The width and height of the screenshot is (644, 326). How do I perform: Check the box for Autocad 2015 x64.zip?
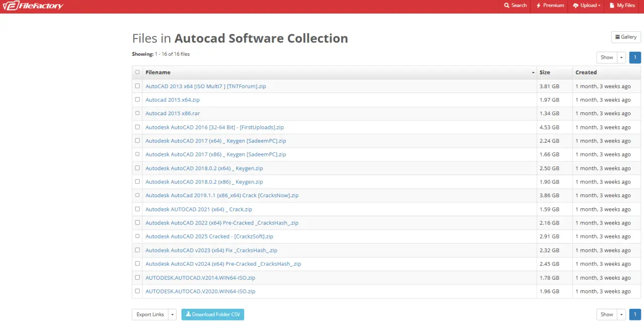coord(137,100)
